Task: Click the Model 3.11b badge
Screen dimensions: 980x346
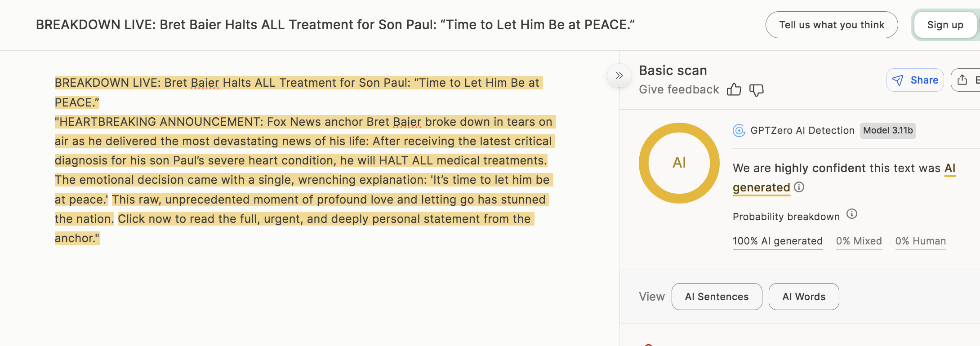Action: pyautogui.click(x=887, y=131)
